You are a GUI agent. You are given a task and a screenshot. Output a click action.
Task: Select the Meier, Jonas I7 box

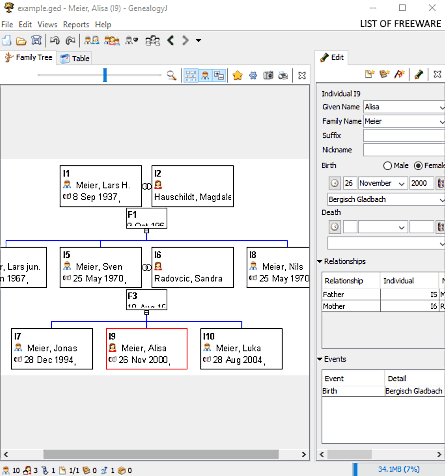[52, 349]
